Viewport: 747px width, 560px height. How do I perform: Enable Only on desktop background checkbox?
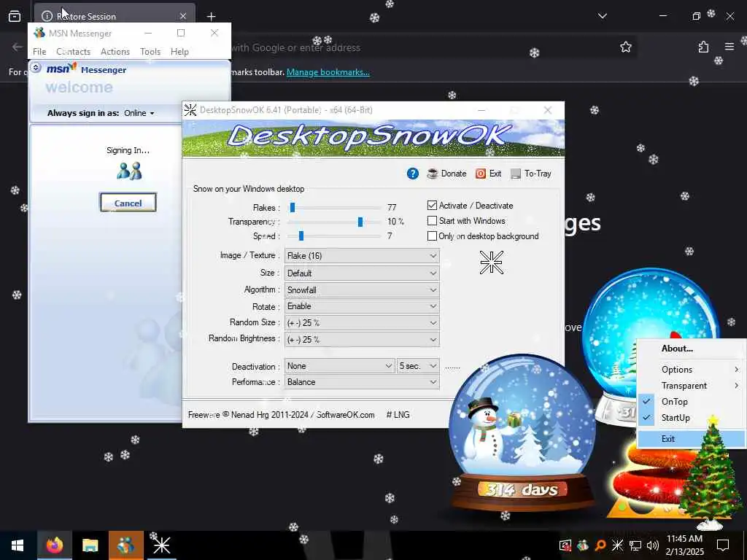[x=432, y=236]
